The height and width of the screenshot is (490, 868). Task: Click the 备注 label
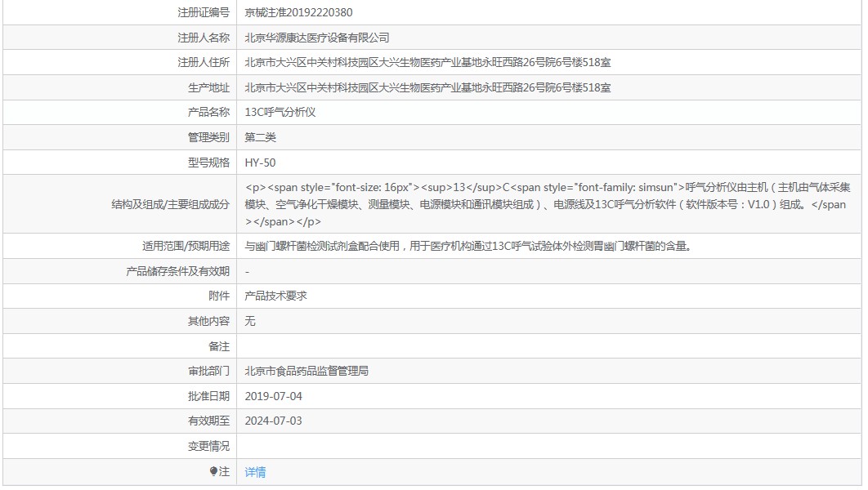click(219, 346)
